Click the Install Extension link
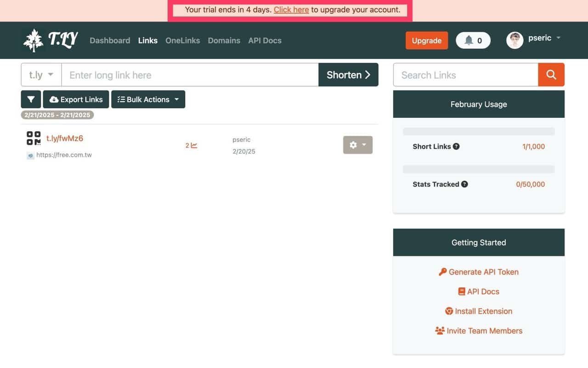The width and height of the screenshot is (588, 368). pyautogui.click(x=479, y=311)
